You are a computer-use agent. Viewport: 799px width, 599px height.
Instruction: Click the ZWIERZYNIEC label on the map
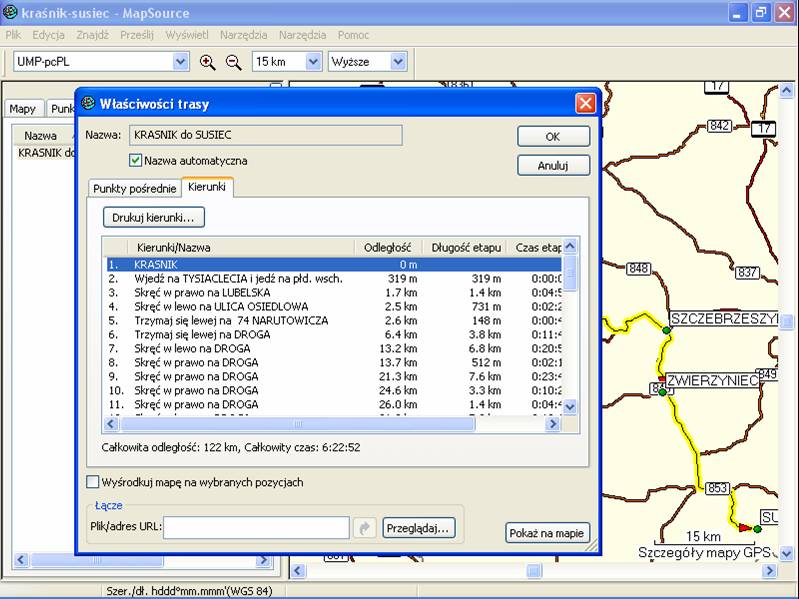(712, 380)
